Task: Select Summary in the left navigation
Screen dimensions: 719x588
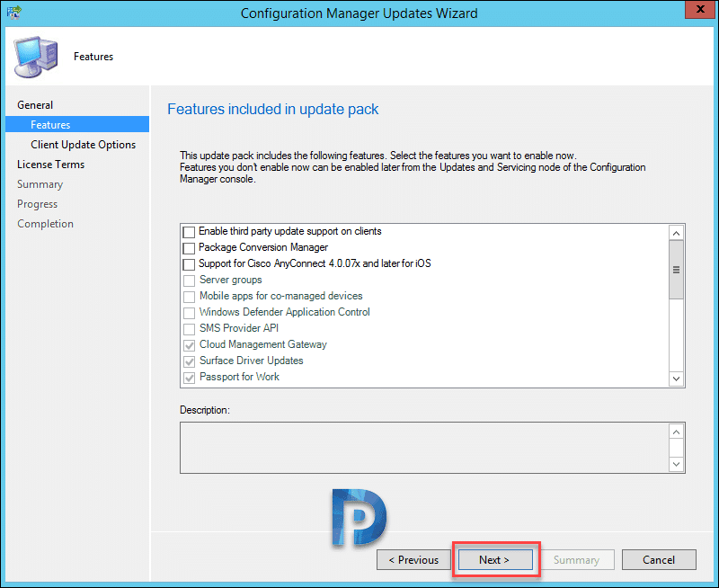Action: click(40, 184)
